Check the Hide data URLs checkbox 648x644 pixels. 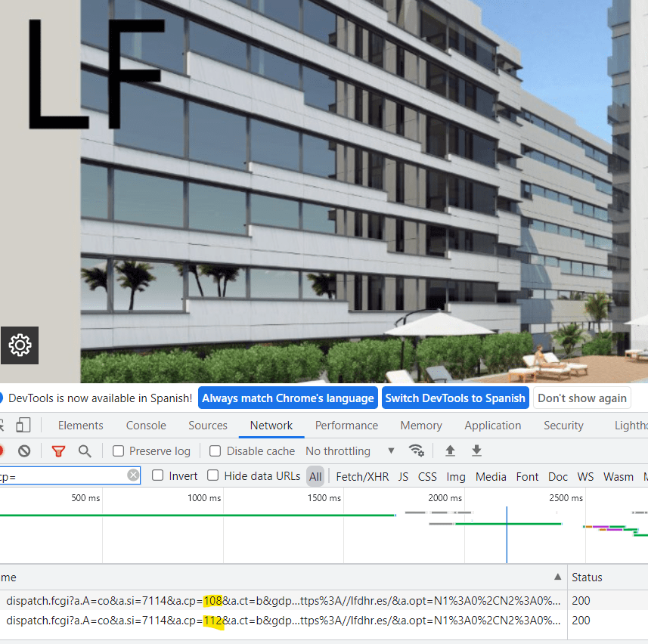212,475
